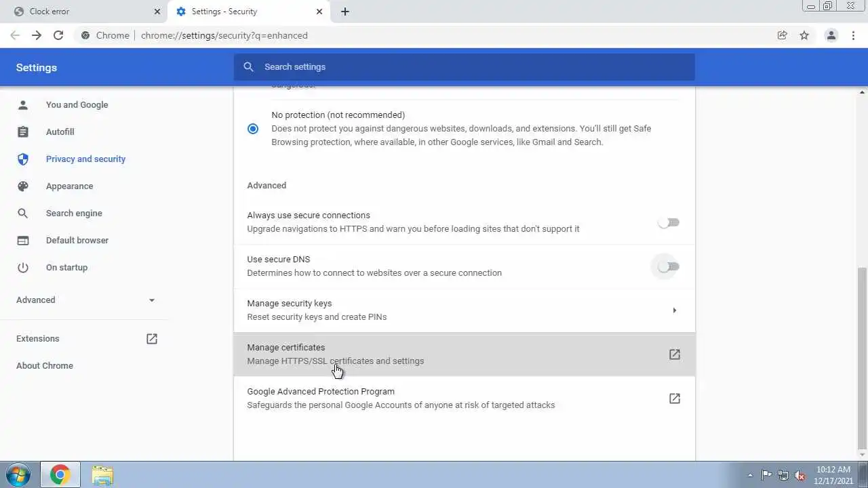The height and width of the screenshot is (488, 868).
Task: Bookmark this page with star icon
Action: [x=804, y=35]
